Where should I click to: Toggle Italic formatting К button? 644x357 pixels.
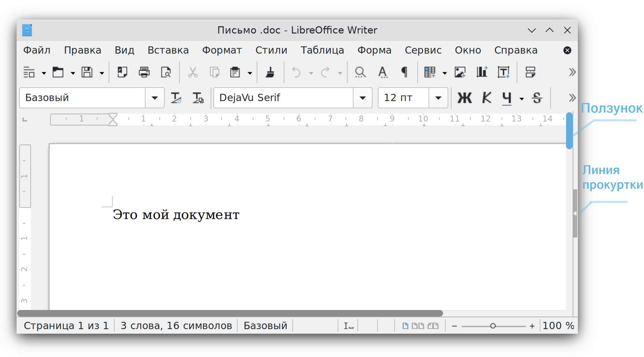(487, 98)
